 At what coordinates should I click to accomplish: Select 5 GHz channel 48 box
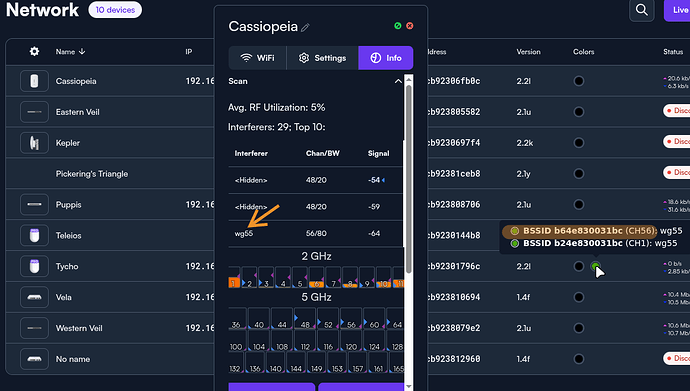305,319
